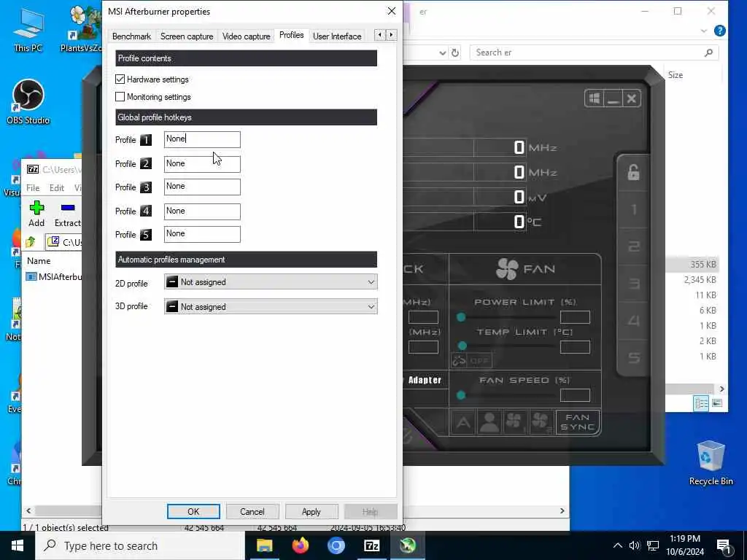
Task: Click the Profile 2 hotkey field
Action: pos(202,164)
